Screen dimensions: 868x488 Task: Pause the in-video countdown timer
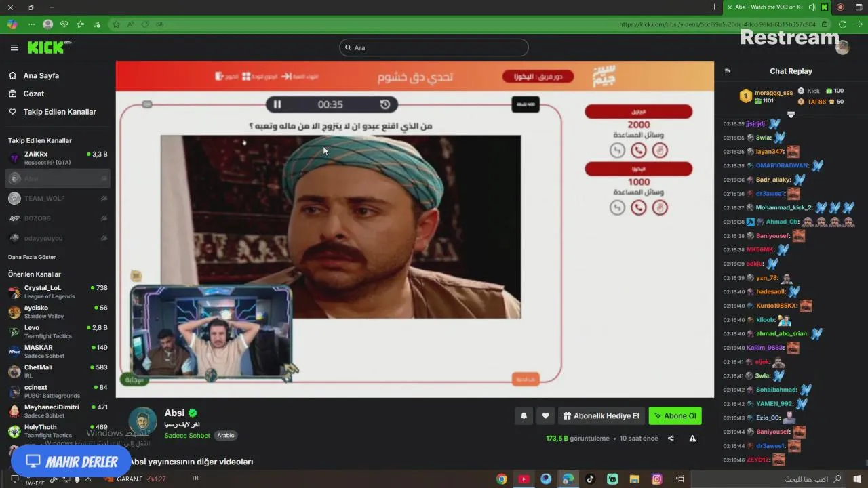[277, 104]
